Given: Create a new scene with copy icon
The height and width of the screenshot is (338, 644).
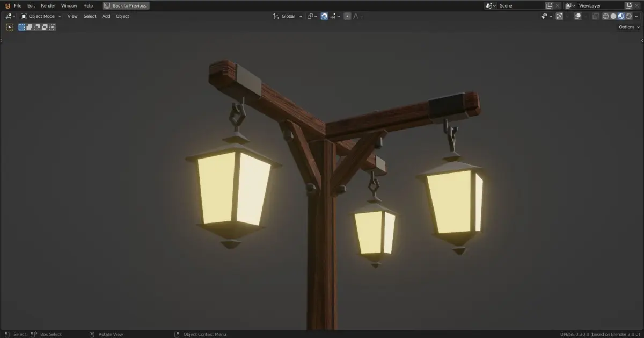Looking at the screenshot, I should click(x=549, y=5).
